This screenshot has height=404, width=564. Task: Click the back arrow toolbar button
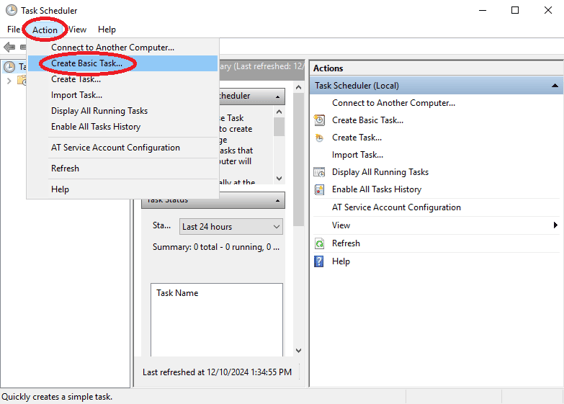click(9, 47)
